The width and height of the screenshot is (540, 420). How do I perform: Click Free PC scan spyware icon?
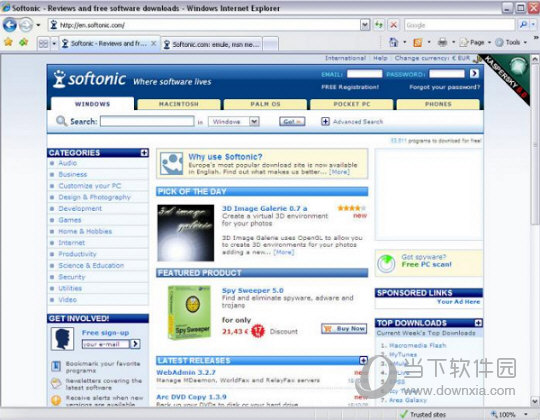(x=386, y=263)
